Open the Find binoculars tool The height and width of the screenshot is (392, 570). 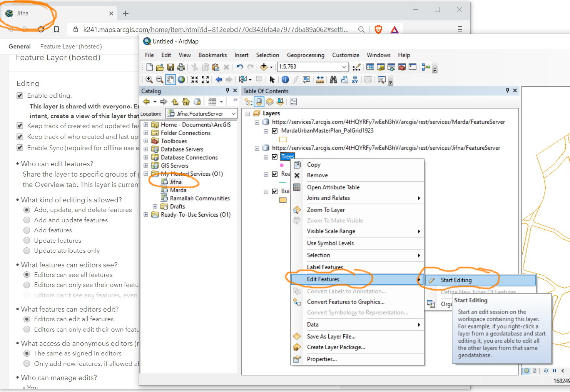(x=333, y=80)
